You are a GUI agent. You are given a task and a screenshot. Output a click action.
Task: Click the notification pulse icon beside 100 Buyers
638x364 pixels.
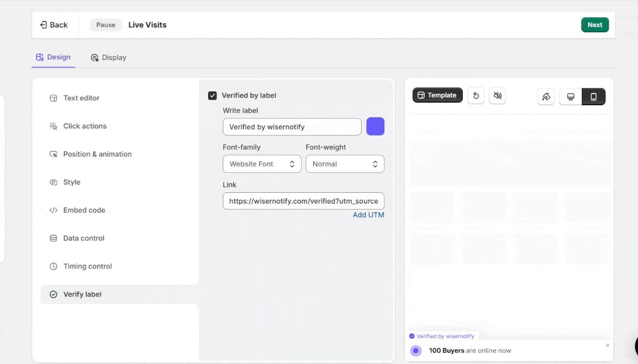(416, 350)
